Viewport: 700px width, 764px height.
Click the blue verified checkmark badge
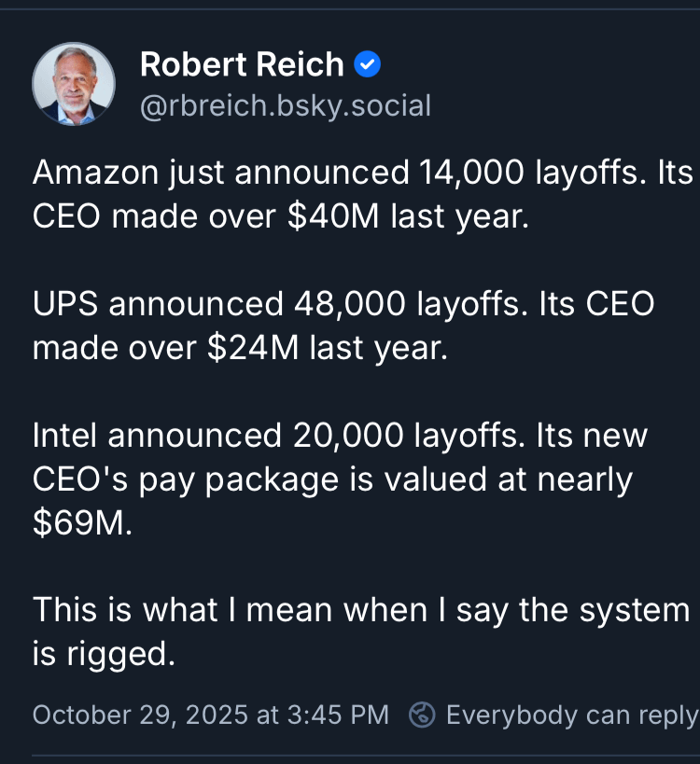(x=367, y=64)
